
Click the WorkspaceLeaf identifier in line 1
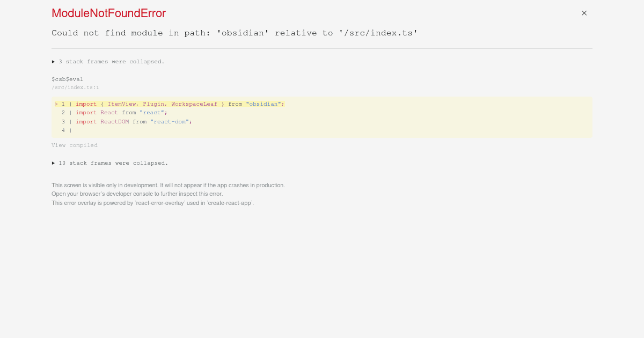click(x=199, y=104)
